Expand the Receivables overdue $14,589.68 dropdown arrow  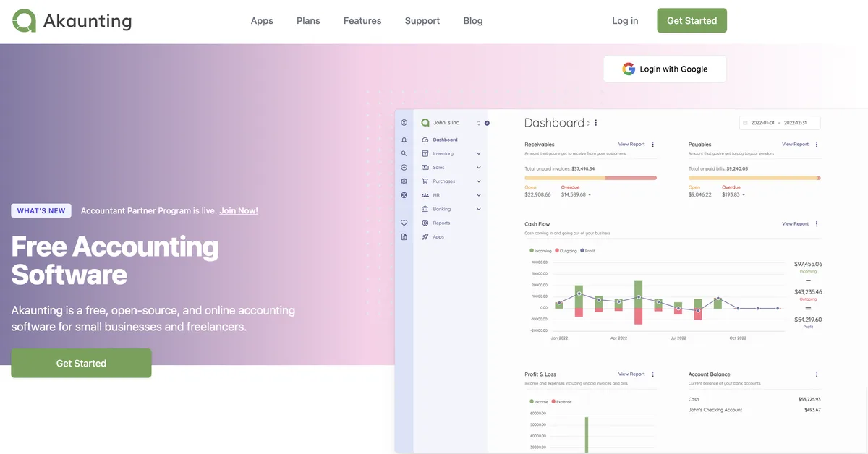590,195
